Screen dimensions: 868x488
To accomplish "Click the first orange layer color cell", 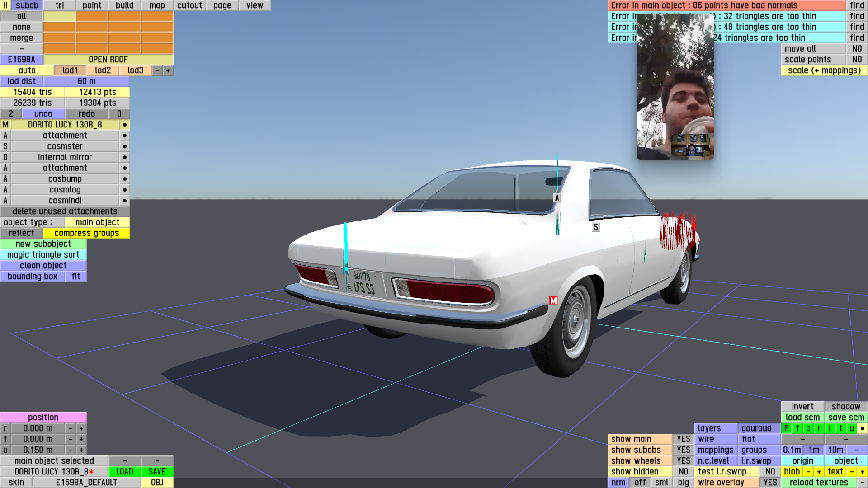I will pos(92,16).
